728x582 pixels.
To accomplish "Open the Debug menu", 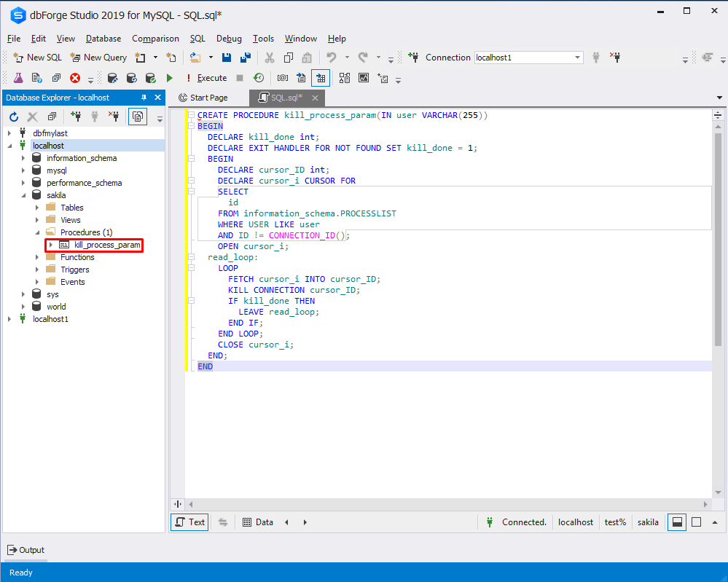I will click(x=229, y=39).
